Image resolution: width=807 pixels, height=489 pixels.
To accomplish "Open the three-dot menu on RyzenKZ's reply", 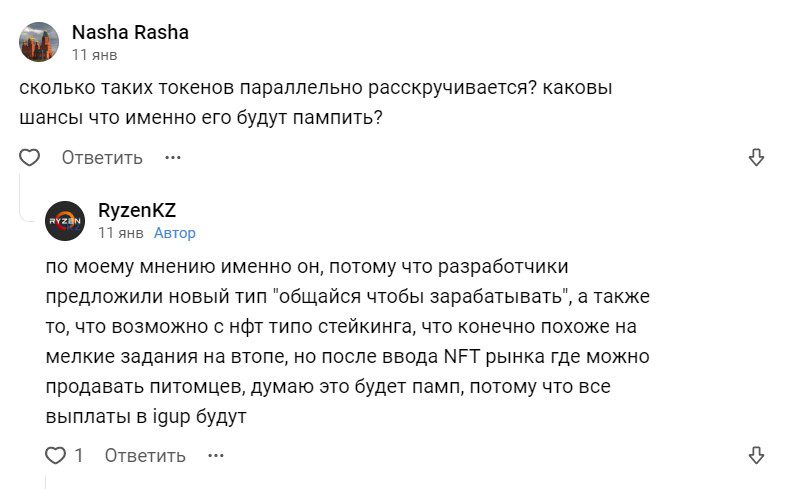I will [x=216, y=456].
